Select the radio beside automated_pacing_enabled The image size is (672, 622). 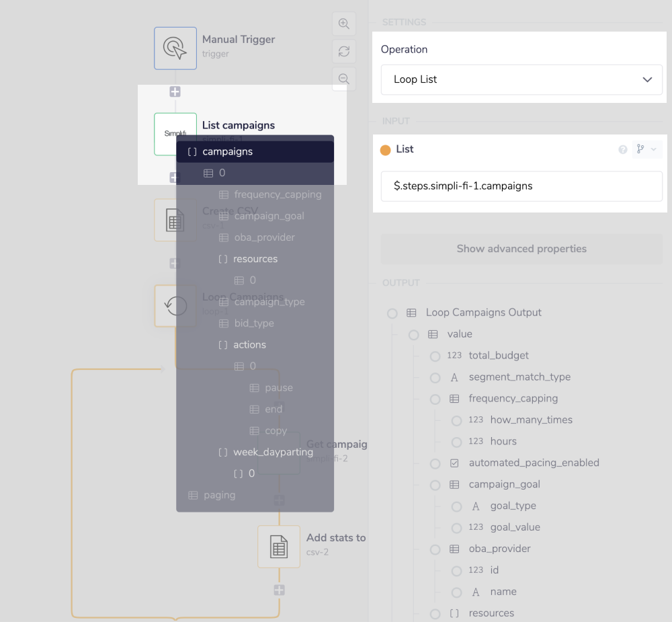coord(435,463)
